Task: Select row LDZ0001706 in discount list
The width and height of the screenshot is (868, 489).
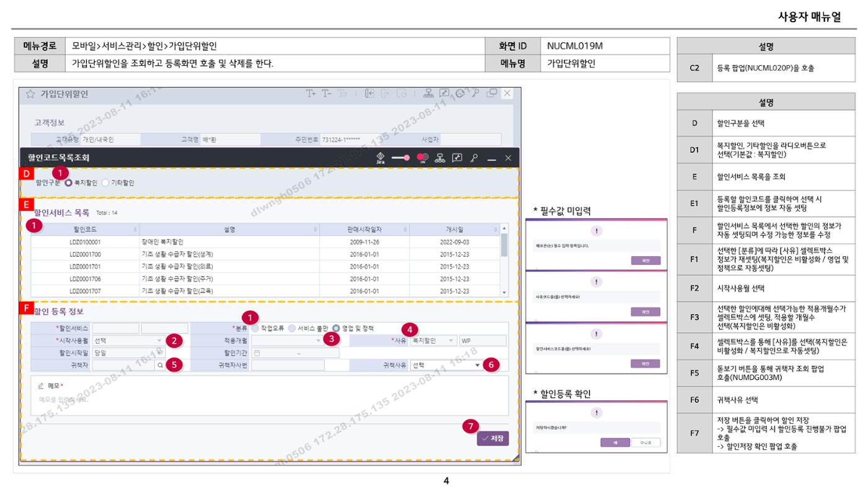Action: click(266, 279)
